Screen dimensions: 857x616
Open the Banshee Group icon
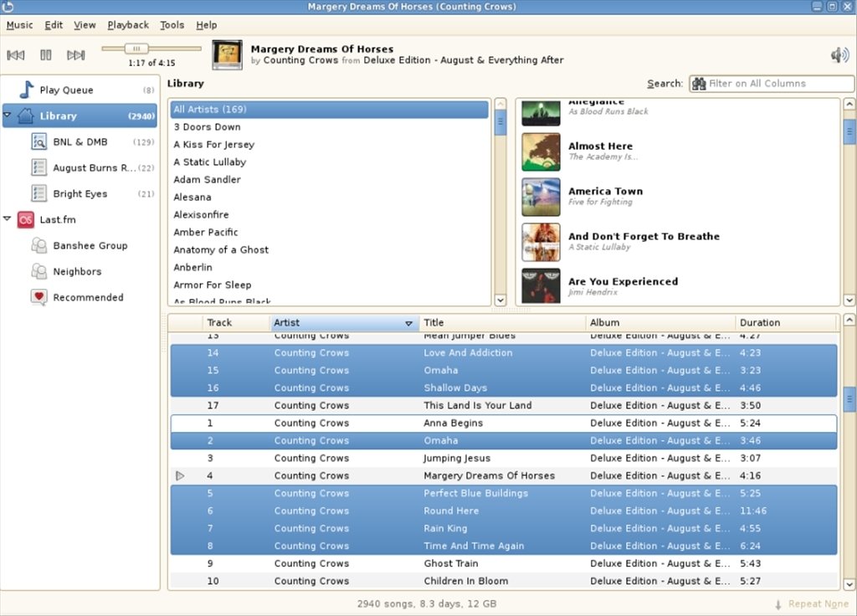pyautogui.click(x=38, y=245)
